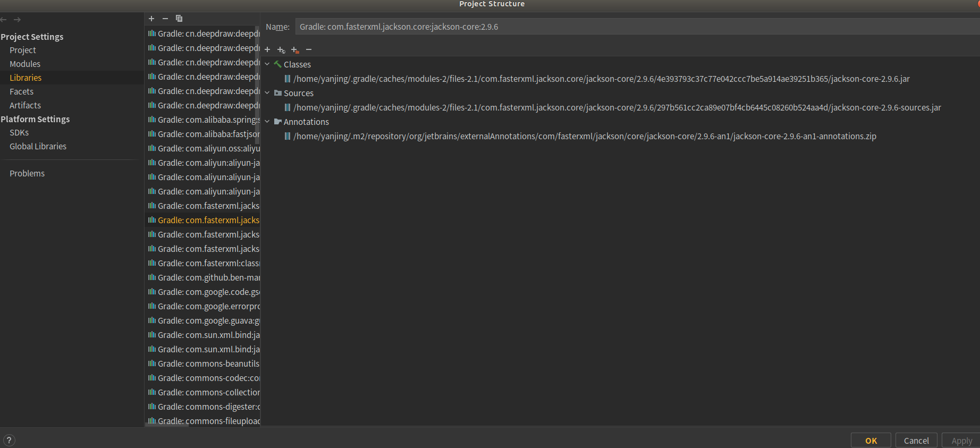This screenshot has width=980, height=448.
Task: Select jackson-core-2.9.6.jar classes path
Action: (x=602, y=79)
